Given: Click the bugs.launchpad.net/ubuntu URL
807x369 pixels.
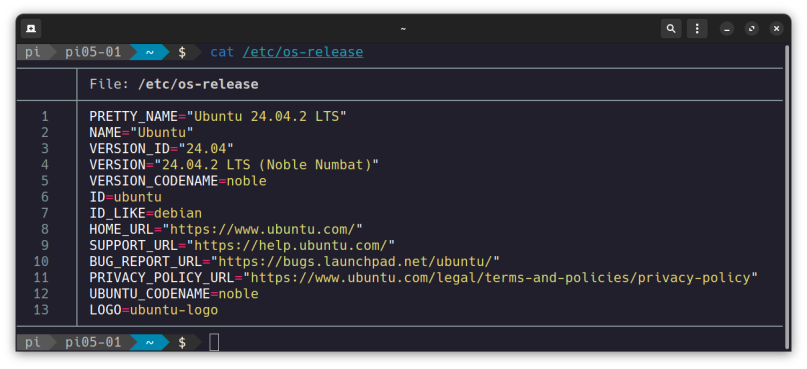Looking at the screenshot, I should tap(355, 261).
